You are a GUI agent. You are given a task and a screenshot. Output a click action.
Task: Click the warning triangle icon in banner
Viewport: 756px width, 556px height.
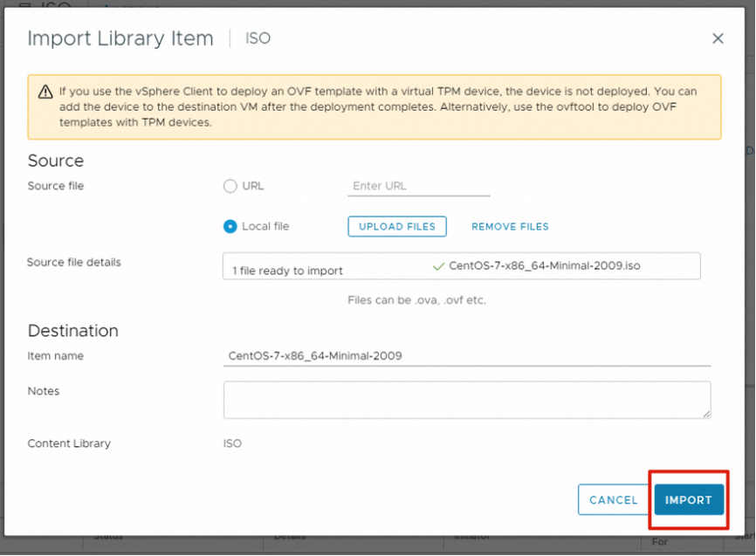tap(45, 92)
